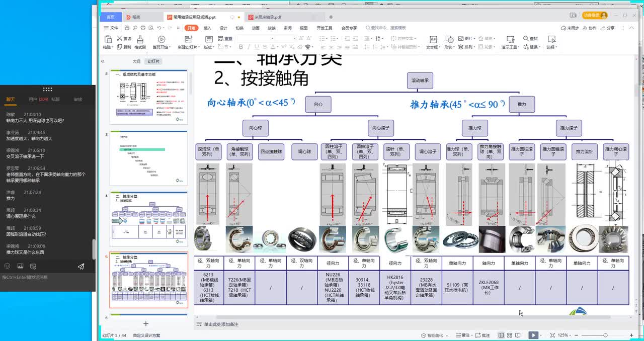The image size is (644, 341).
Task: Click the visitor login (访客登录) button
Action: click(x=595, y=16)
